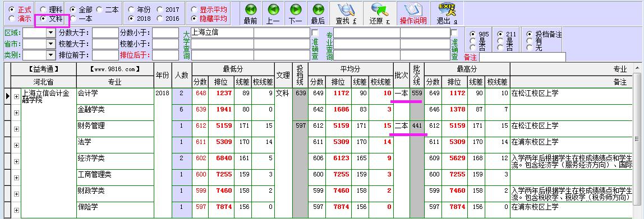Select 二本 batch option
Image resolution: width=644 pixels, height=219 pixels.
pos(99,10)
